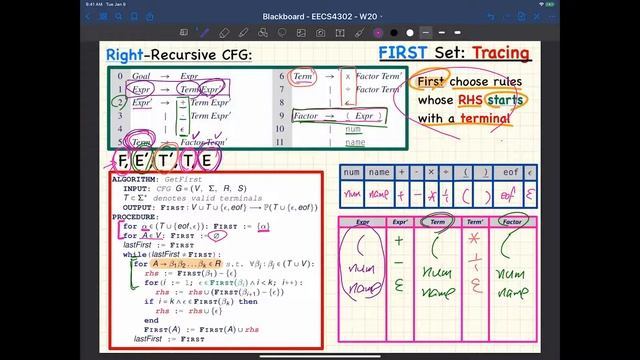The height and width of the screenshot is (360, 640).
Task: Open the camera to capture a photo
Action: point(320,33)
